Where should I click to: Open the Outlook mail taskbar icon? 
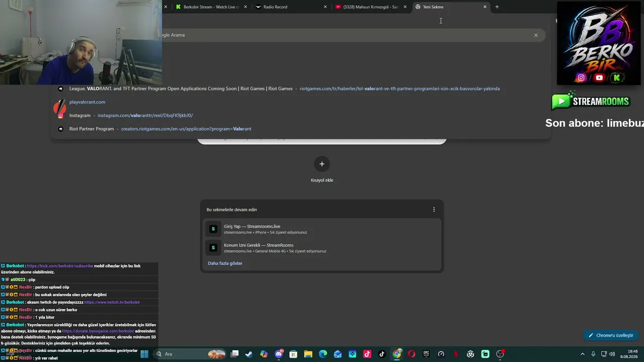click(x=338, y=354)
